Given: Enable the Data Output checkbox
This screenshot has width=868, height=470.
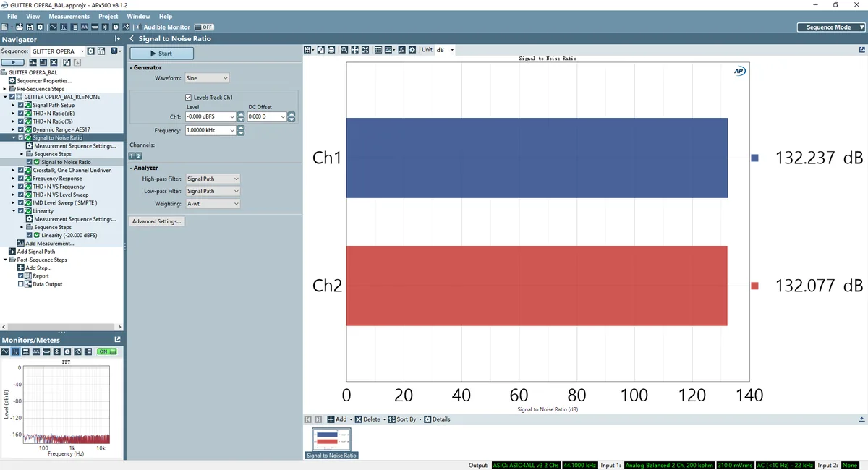Looking at the screenshot, I should [21, 284].
